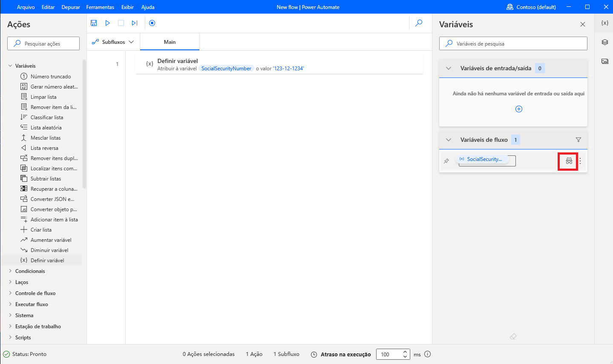The width and height of the screenshot is (613, 364).
Task: Select the Remover item da lista action
Action: (x=49, y=107)
